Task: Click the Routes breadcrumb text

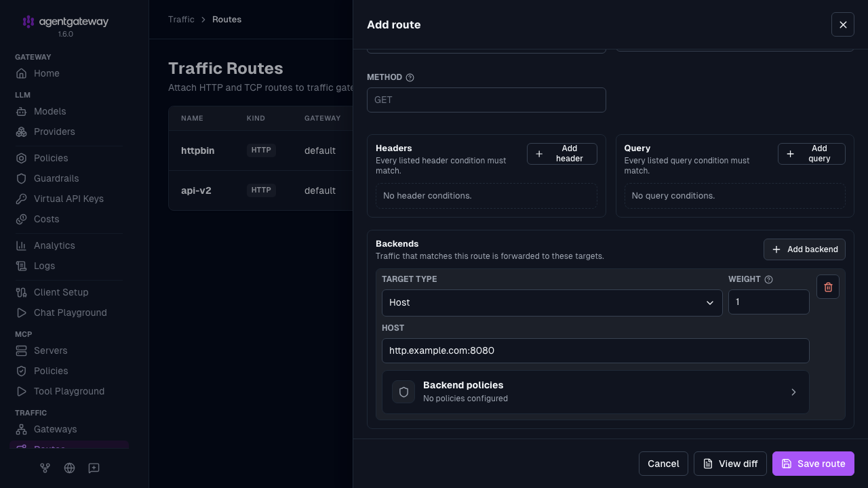Action: click(226, 20)
